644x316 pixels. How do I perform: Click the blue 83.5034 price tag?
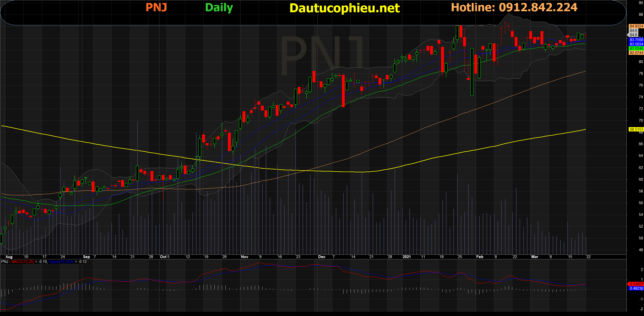(x=636, y=44)
